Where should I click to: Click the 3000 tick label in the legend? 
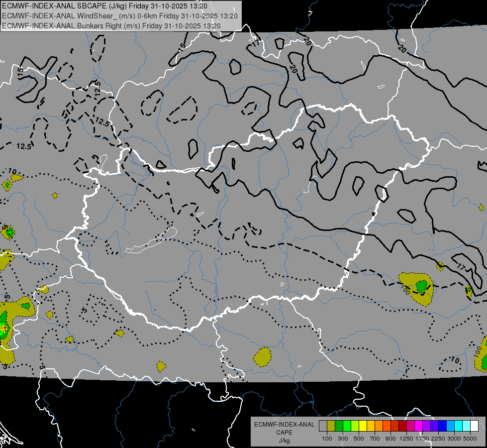[x=454, y=439]
